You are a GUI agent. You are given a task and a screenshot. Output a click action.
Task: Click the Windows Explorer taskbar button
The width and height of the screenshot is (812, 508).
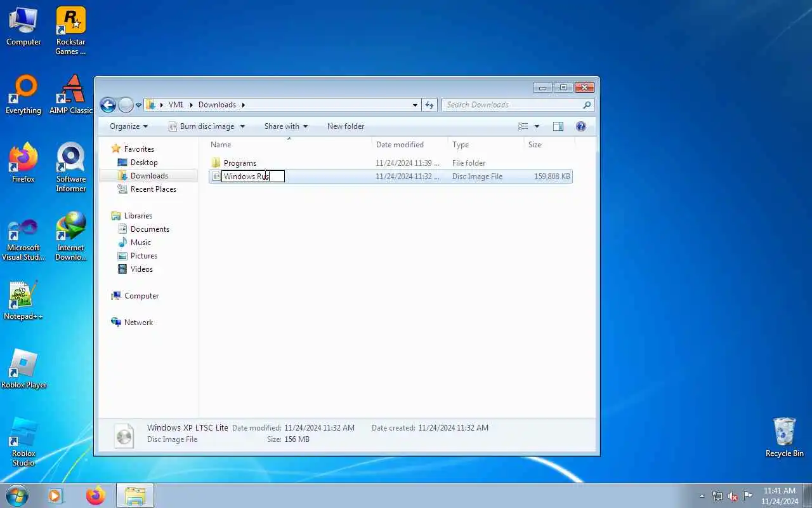pyautogui.click(x=135, y=495)
